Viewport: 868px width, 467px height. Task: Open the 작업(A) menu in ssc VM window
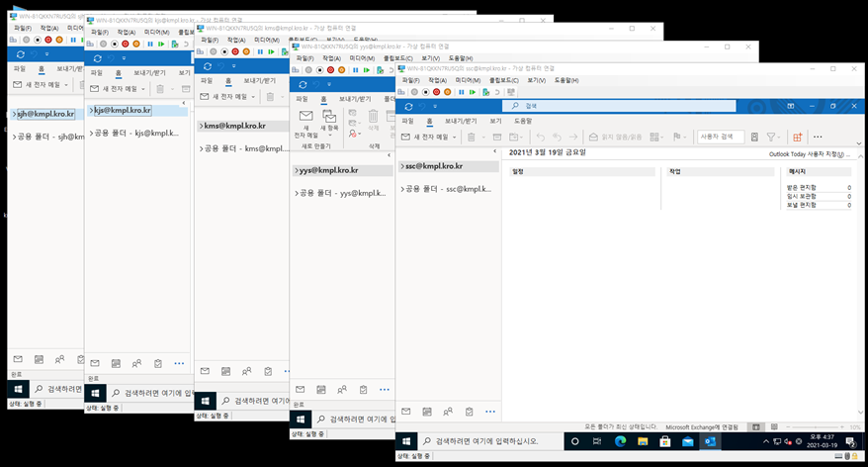click(437, 80)
